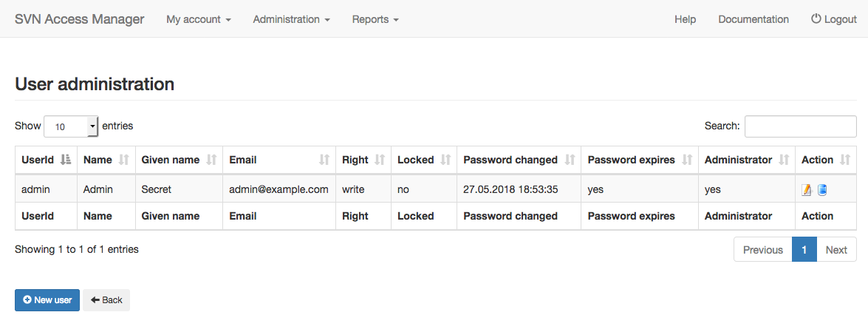This screenshot has width=868, height=332.
Task: Click the edit user icon for admin
Action: click(x=807, y=189)
